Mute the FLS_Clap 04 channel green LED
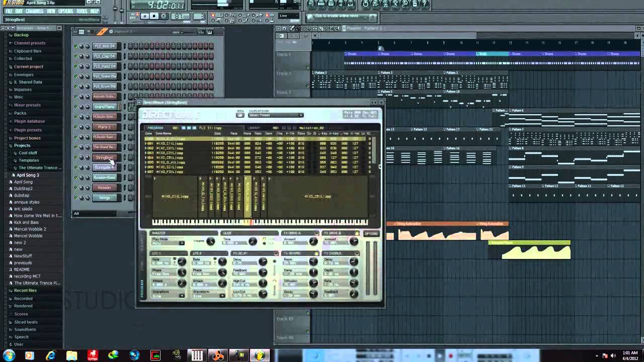The width and height of the screenshot is (644, 362). click(75, 56)
